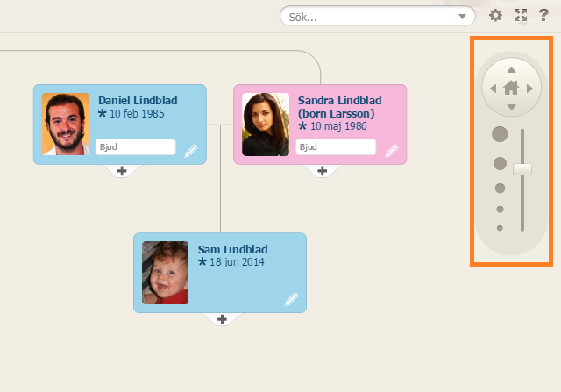Expand the Sök search dropdown arrow
Screen dimensions: 561x392
click(462, 17)
